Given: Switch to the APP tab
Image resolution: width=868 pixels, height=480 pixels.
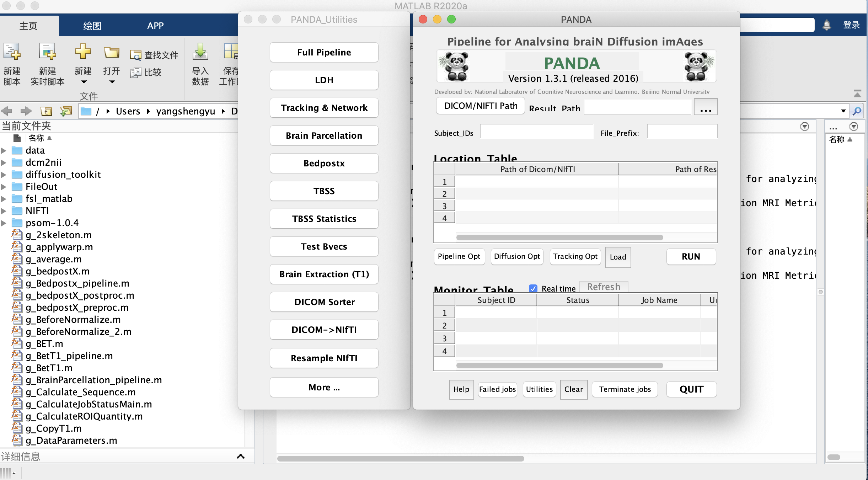Looking at the screenshot, I should click(155, 26).
